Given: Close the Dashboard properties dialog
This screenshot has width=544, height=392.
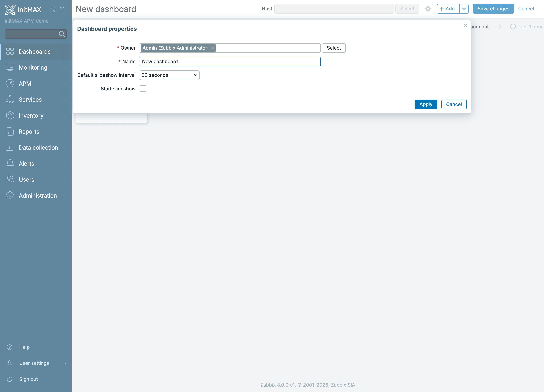Looking at the screenshot, I should click(465, 26).
